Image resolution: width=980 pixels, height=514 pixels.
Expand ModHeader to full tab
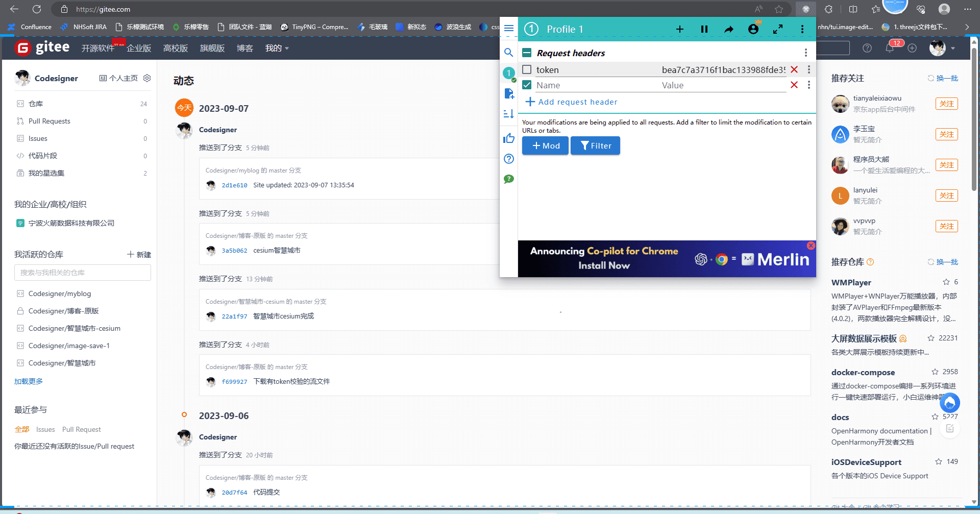tap(778, 29)
